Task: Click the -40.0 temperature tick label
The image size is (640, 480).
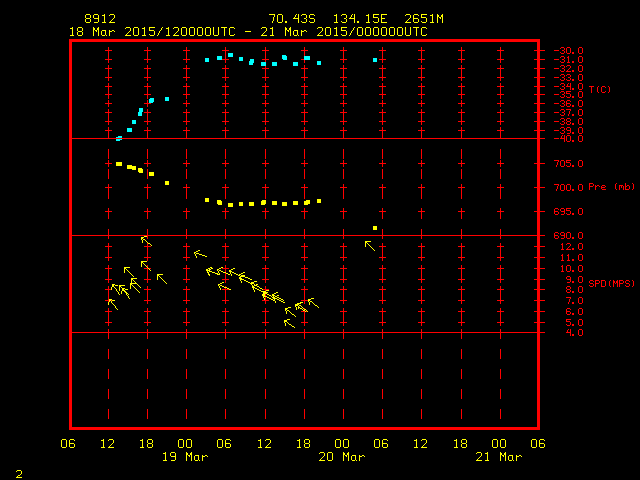Action: 569,139
